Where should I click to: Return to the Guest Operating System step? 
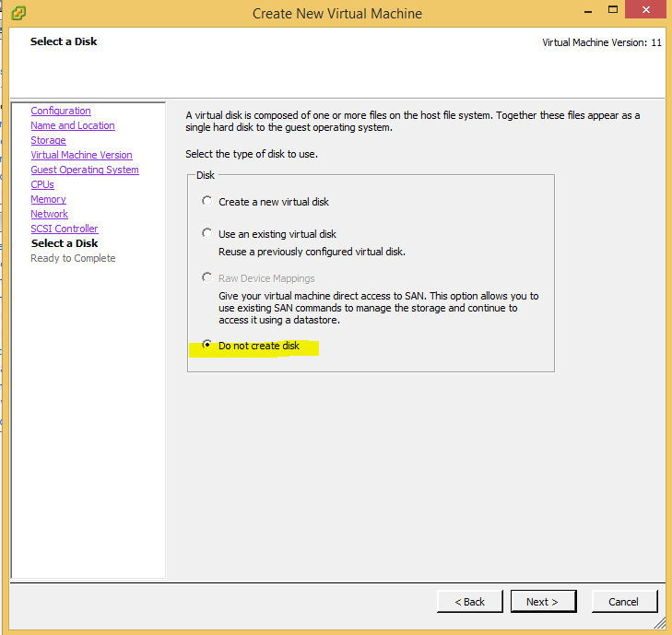tap(85, 170)
